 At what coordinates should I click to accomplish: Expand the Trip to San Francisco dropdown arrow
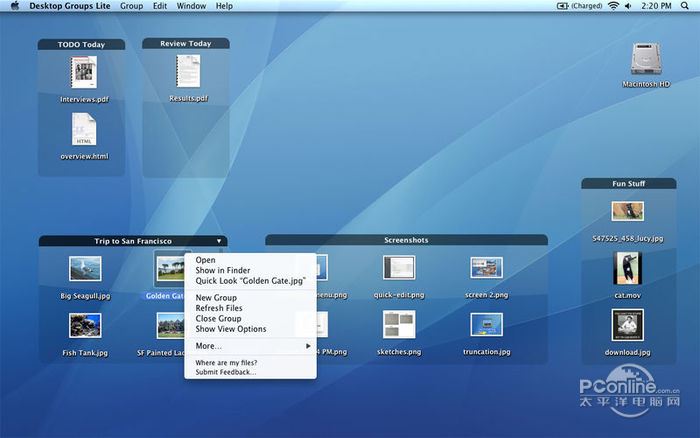click(x=218, y=241)
